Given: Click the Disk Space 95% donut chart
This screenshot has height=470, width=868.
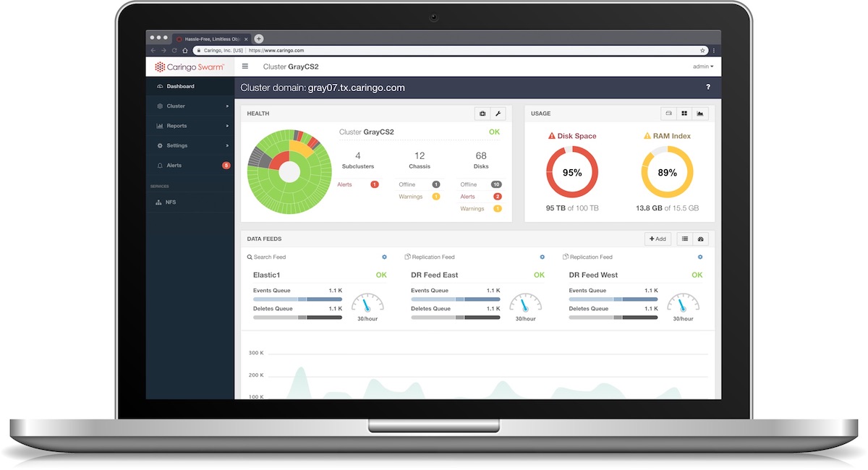Looking at the screenshot, I should tap(571, 172).
